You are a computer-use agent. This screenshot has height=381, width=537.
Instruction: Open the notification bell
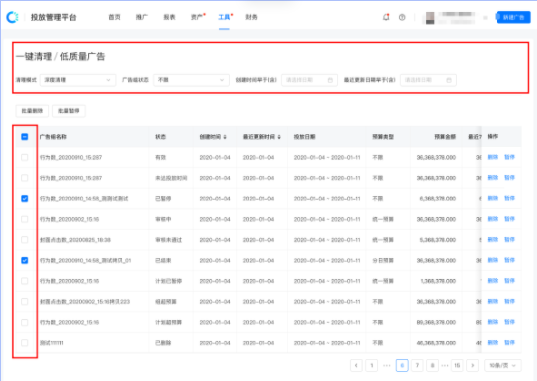point(386,17)
